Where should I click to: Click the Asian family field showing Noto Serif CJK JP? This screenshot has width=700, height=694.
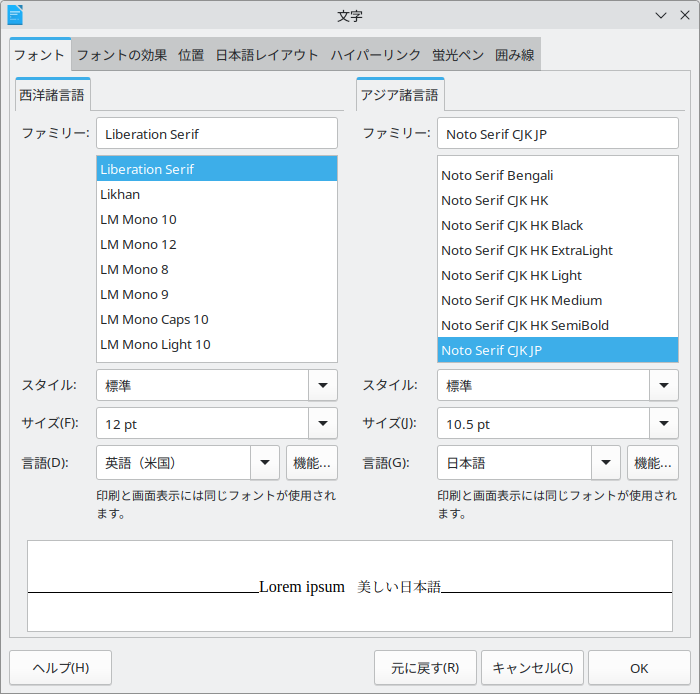tap(558, 133)
